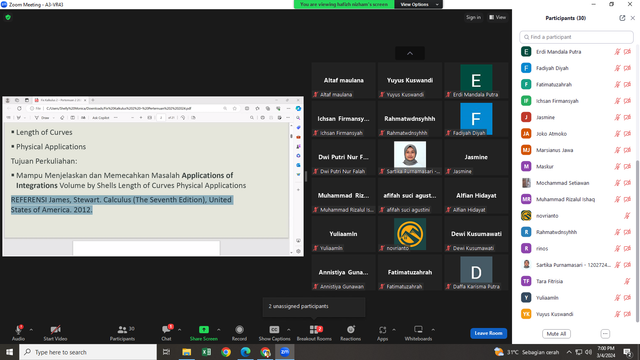Expand share screen options arrow

[218, 329]
